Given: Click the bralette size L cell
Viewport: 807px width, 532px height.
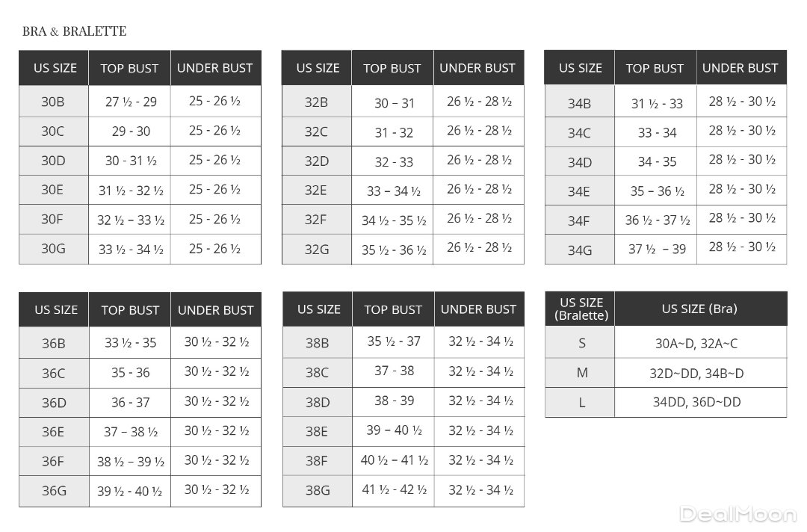Looking at the screenshot, I should coord(582,403).
